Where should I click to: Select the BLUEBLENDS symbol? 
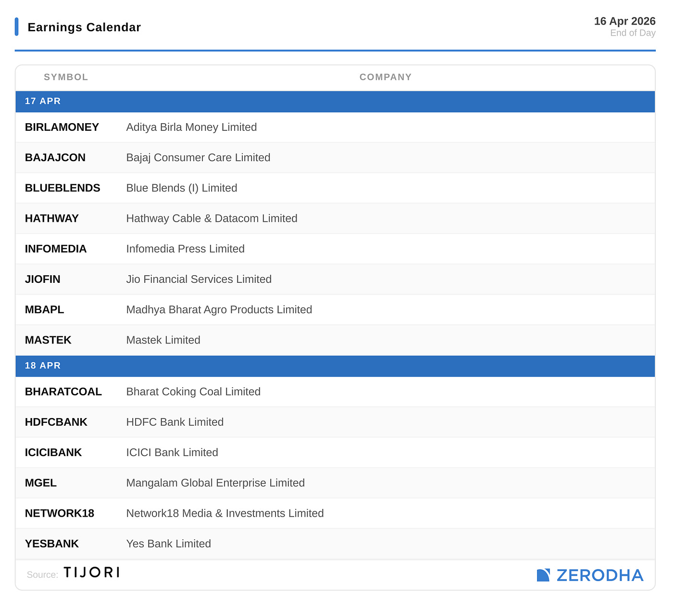click(62, 188)
